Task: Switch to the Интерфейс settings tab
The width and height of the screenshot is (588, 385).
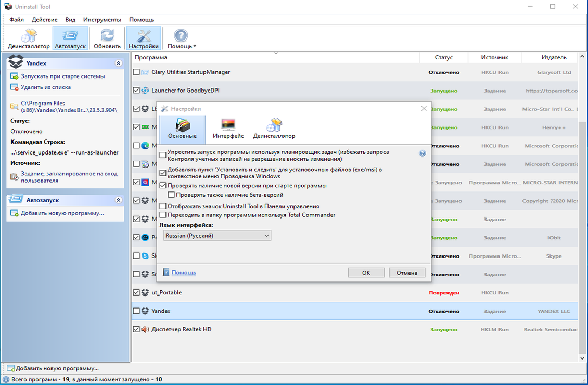Action: click(228, 130)
